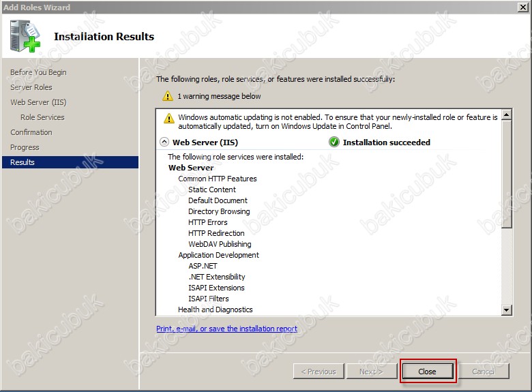Click the 'Static Content' entry
Image resolution: width=532 pixels, height=392 pixels.
212,190
